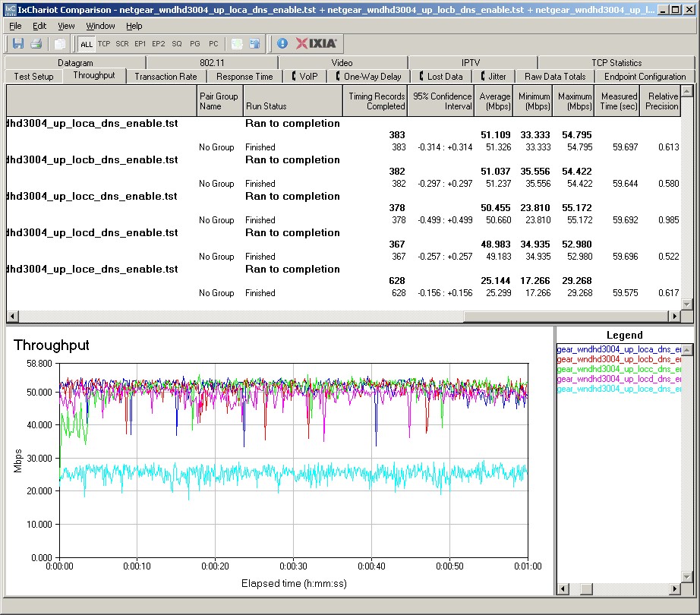The image size is (700, 615).
Task: Switch to the Test Setup tab
Action: [33, 77]
